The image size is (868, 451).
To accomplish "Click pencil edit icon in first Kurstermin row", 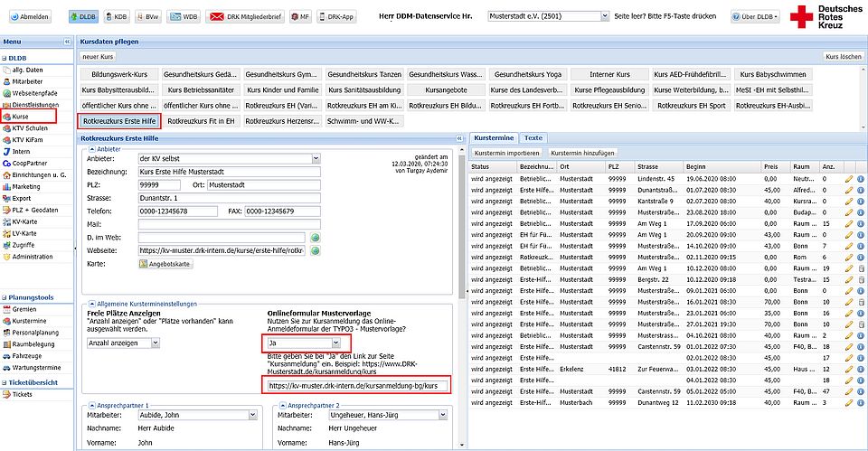I will pos(848,179).
